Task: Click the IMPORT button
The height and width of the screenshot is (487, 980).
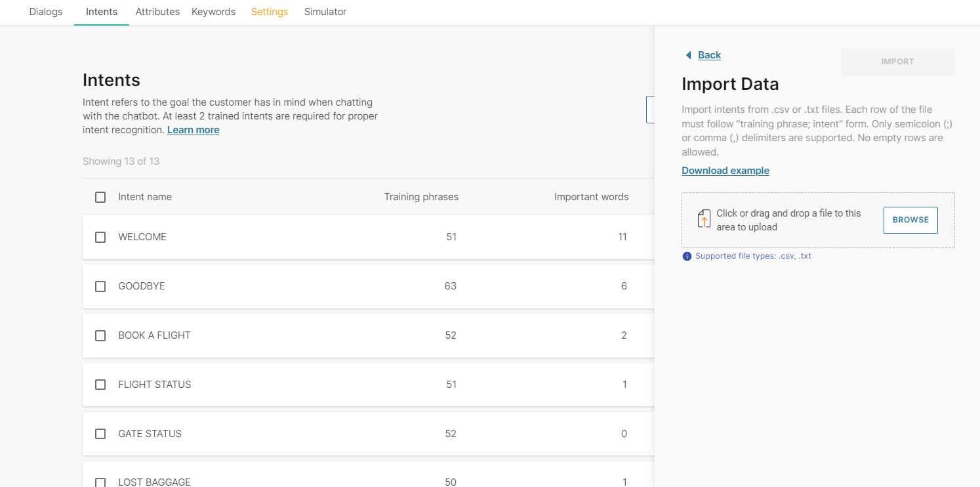Action: pos(897,62)
